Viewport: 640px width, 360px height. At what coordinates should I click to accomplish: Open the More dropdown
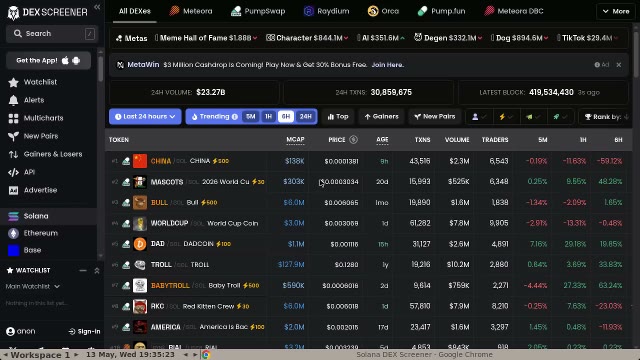coord(616,11)
